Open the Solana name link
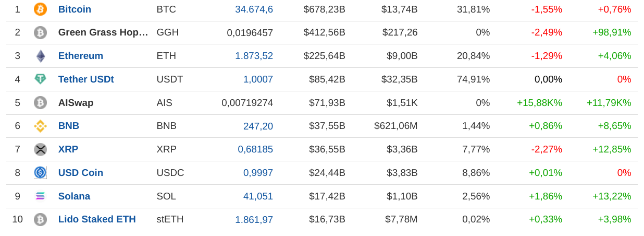This screenshot has width=644, height=236. tap(74, 196)
